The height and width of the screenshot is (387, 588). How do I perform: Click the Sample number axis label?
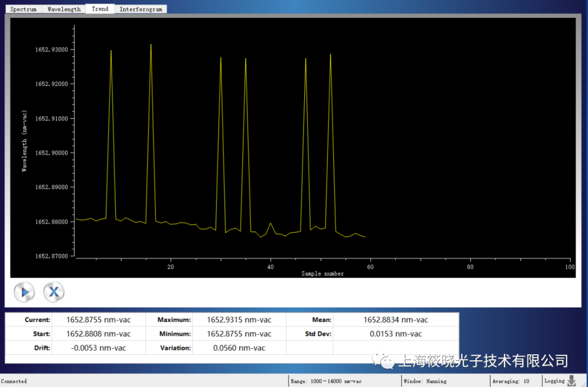pyautogui.click(x=323, y=274)
